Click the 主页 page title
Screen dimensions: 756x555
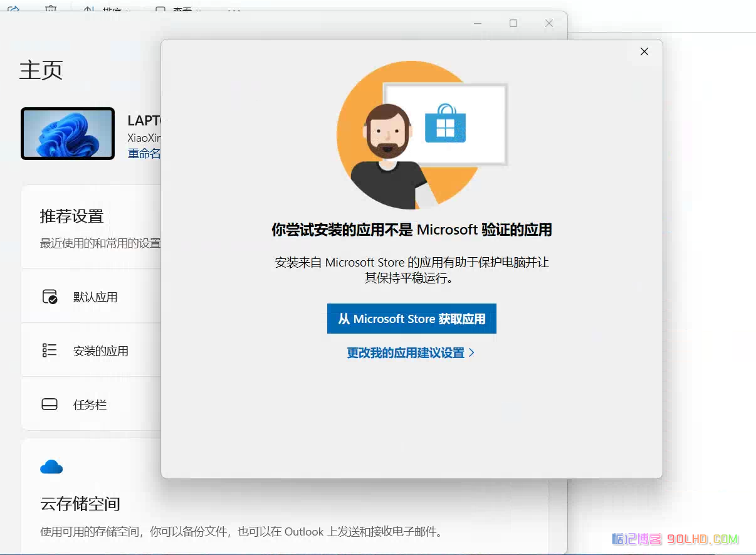coord(41,70)
